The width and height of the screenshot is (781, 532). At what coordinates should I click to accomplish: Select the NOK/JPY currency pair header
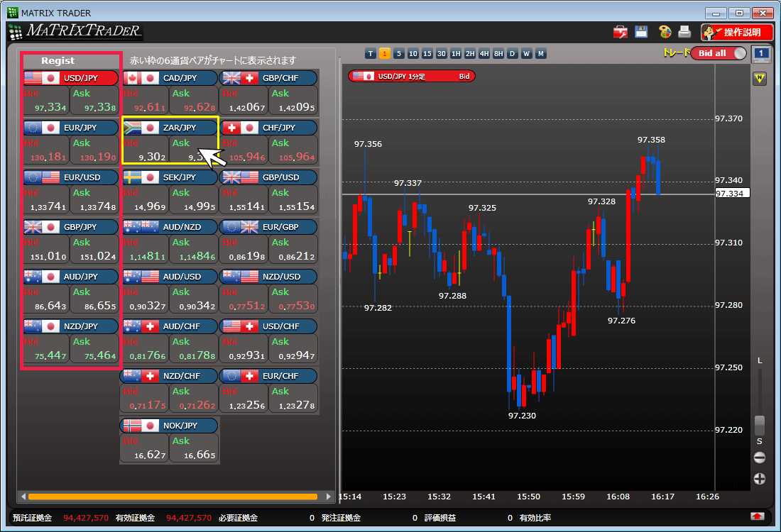point(170,426)
